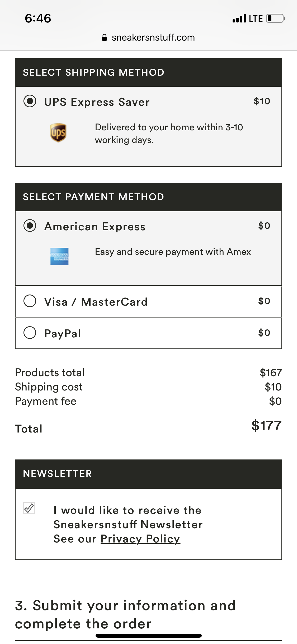Tap the clock showing 6:46

(38, 19)
